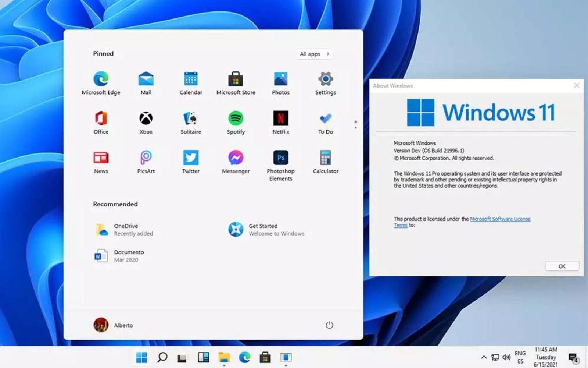Open the News app
This screenshot has width=588, height=368.
[x=101, y=162]
